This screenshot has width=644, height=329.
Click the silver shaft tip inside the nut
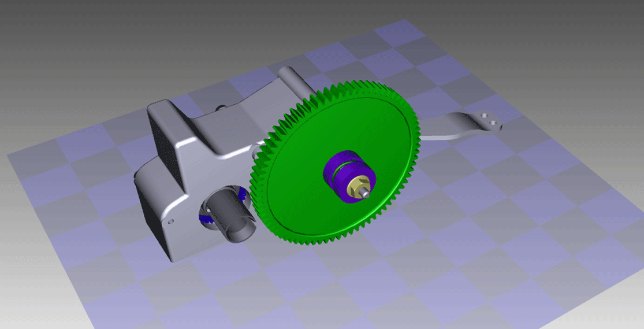(367, 193)
